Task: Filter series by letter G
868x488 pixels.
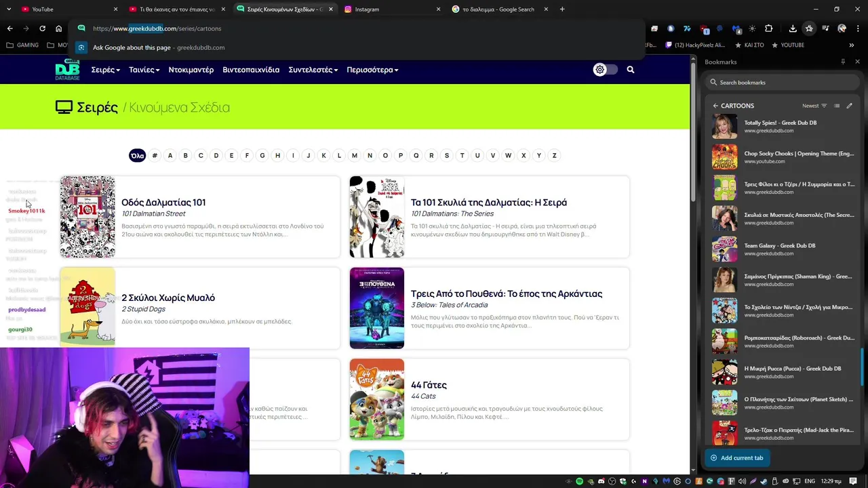Action: coord(262,155)
